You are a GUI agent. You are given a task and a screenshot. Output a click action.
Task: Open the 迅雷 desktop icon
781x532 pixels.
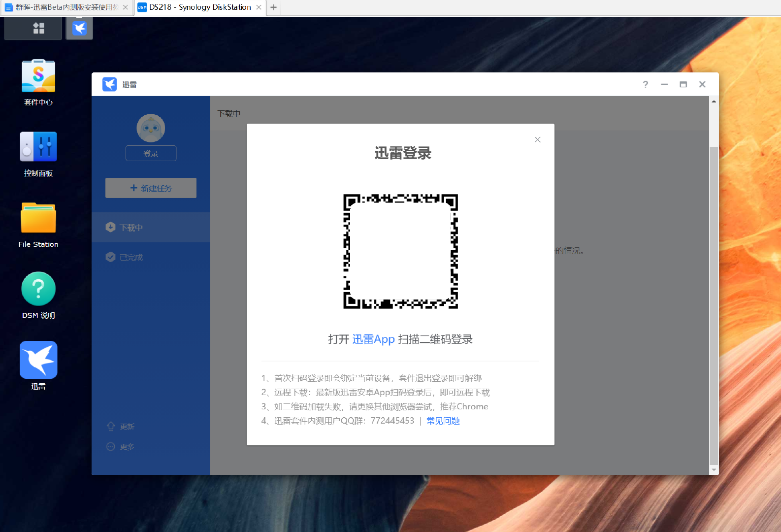coord(38,366)
